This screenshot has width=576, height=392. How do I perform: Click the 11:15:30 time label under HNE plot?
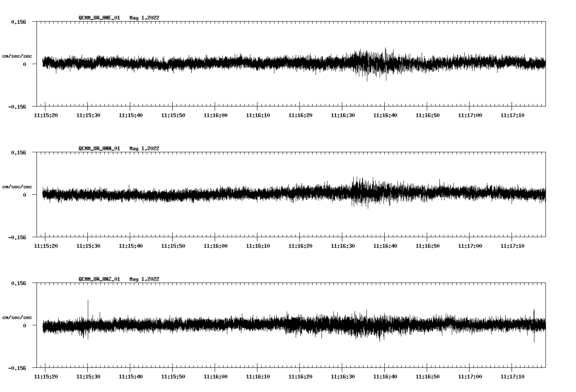coord(88,115)
